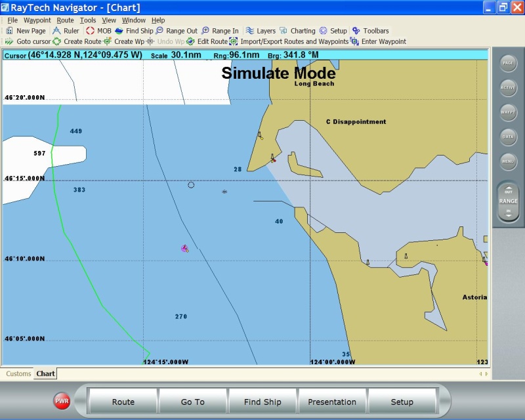Zoom the chart with Range In
This screenshot has height=420, width=525.
(220, 31)
